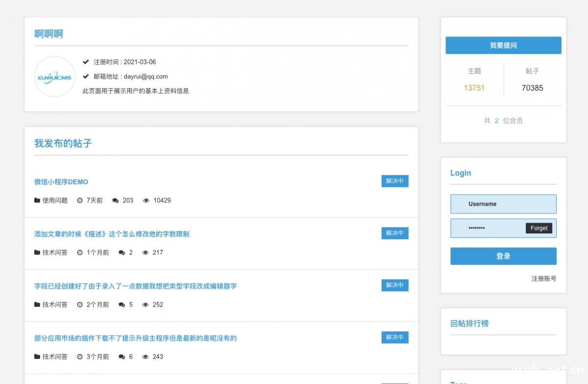Click checkmark icon beside 注册时间
Image resolution: width=588 pixels, height=384 pixels.
click(86, 62)
